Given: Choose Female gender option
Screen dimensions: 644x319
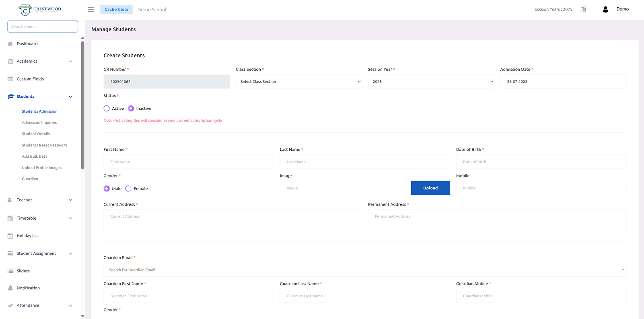Looking at the screenshot, I should (128, 189).
